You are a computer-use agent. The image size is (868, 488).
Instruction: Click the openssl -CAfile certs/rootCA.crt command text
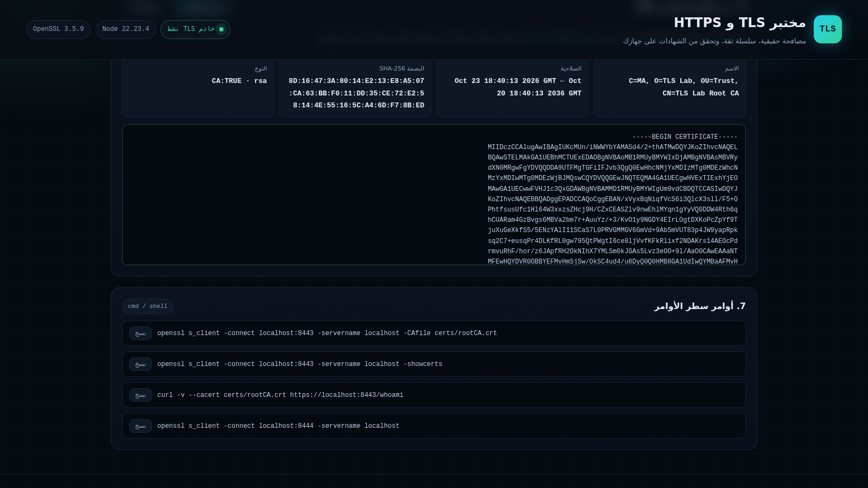(327, 333)
